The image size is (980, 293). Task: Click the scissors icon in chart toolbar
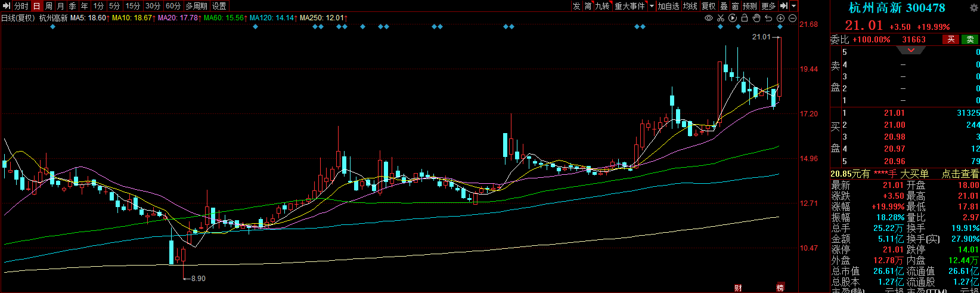pyautogui.click(x=721, y=18)
